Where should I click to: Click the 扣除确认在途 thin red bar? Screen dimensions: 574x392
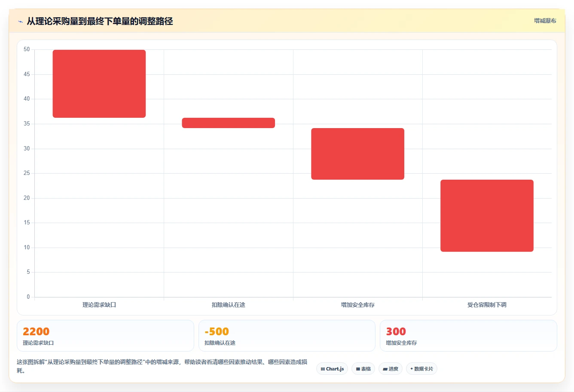[x=229, y=123]
